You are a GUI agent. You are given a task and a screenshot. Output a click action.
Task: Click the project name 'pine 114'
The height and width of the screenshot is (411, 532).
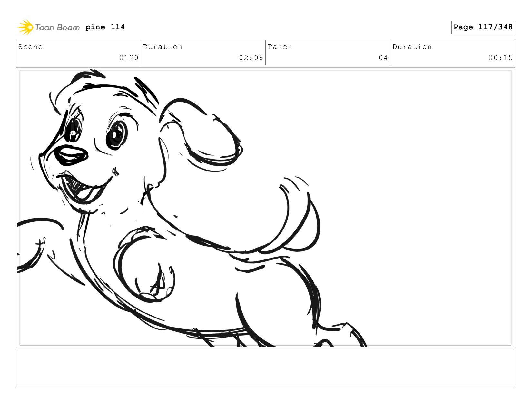105,27
